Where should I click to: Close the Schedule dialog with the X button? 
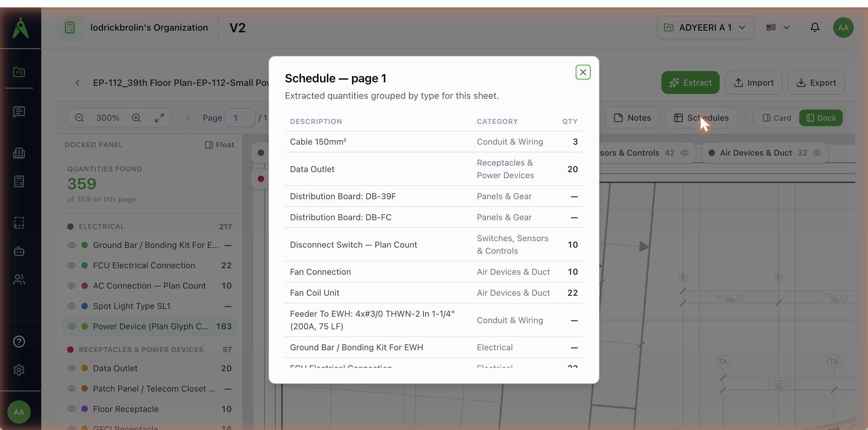point(583,72)
